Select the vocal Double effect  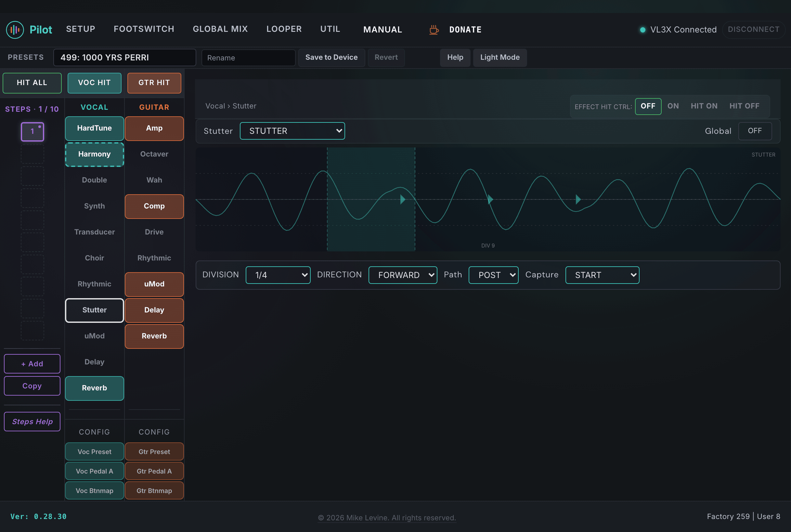[x=94, y=181]
